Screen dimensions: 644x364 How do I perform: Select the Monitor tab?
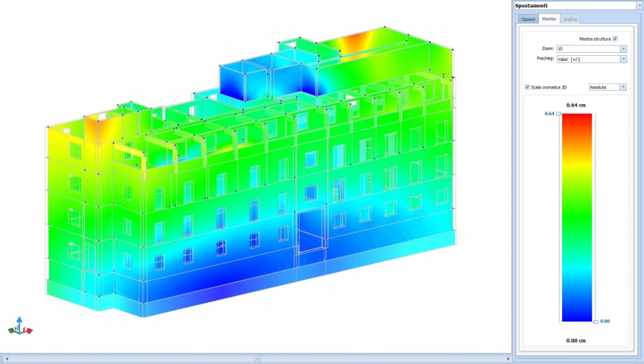tap(549, 19)
